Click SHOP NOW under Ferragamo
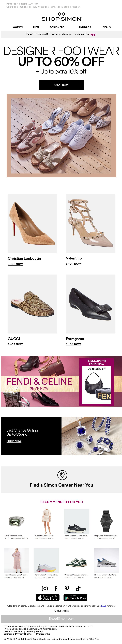The image size is (122, 644). [73, 344]
